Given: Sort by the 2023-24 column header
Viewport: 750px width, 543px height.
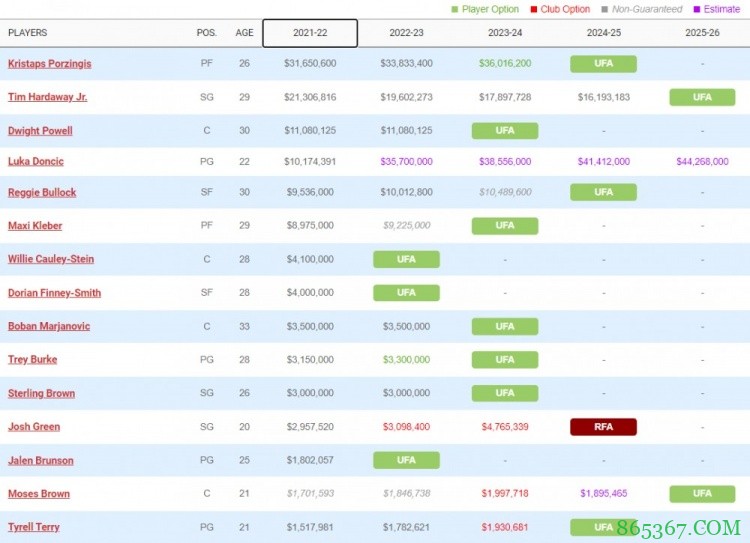Looking at the screenshot, I should point(504,33).
